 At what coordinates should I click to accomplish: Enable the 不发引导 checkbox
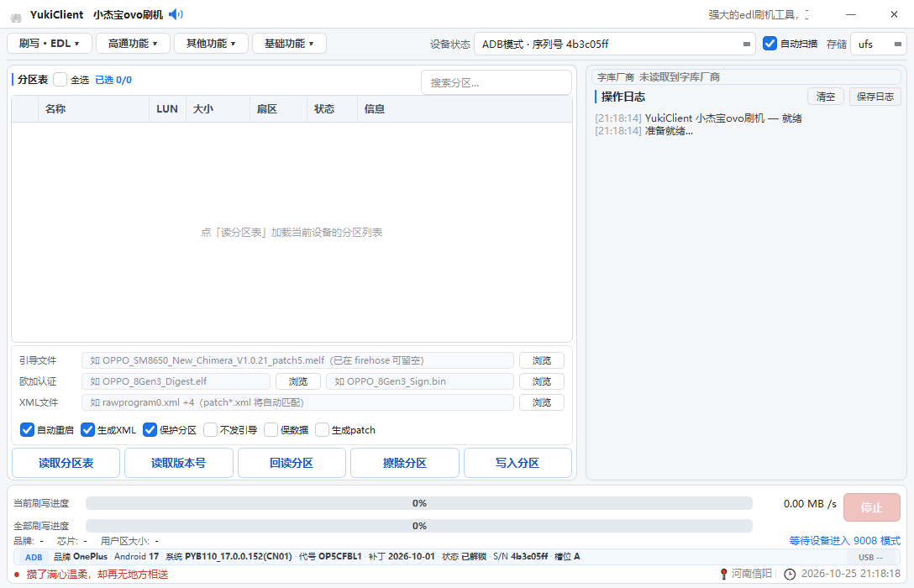(210, 430)
